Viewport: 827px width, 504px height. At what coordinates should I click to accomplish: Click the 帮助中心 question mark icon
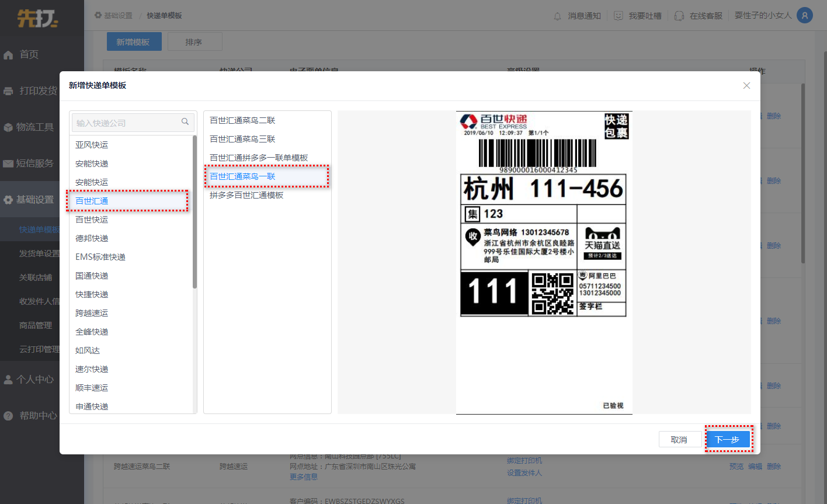(x=8, y=416)
